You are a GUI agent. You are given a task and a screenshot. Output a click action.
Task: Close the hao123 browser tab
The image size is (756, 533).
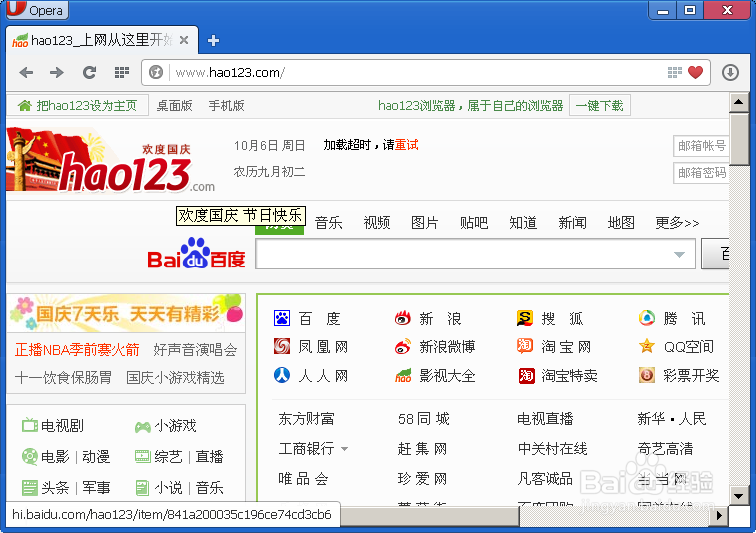pyautogui.click(x=184, y=40)
